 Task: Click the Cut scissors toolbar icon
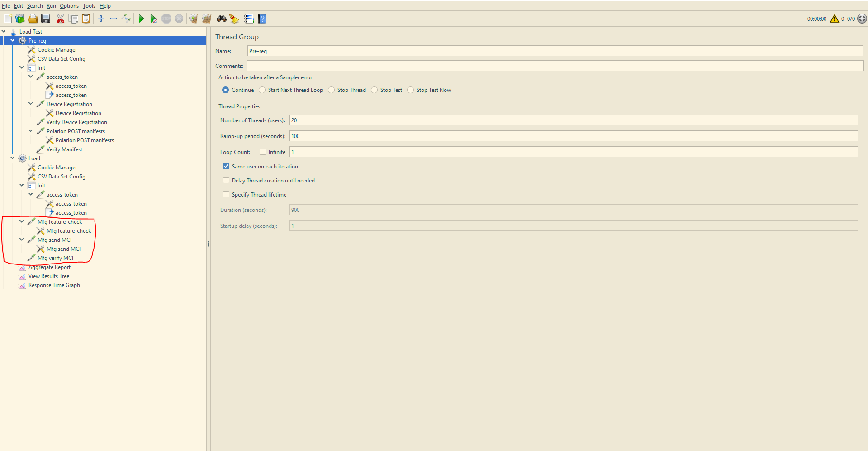60,19
